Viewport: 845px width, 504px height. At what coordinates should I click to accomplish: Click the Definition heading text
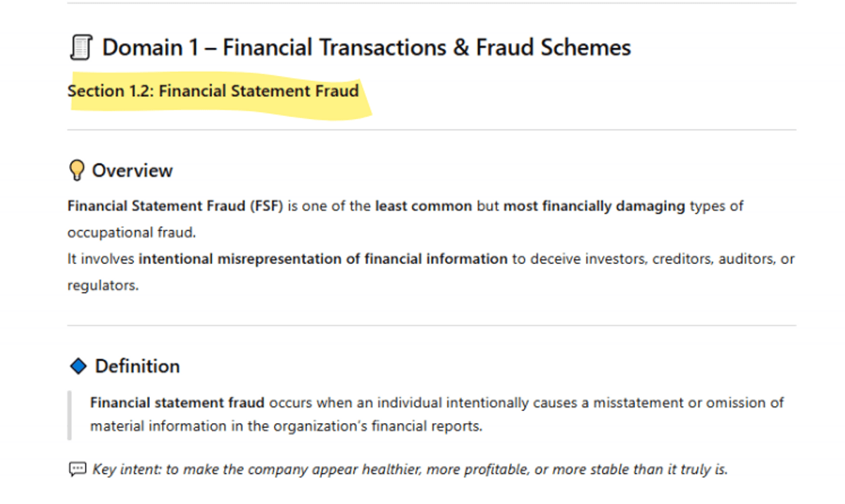click(137, 366)
